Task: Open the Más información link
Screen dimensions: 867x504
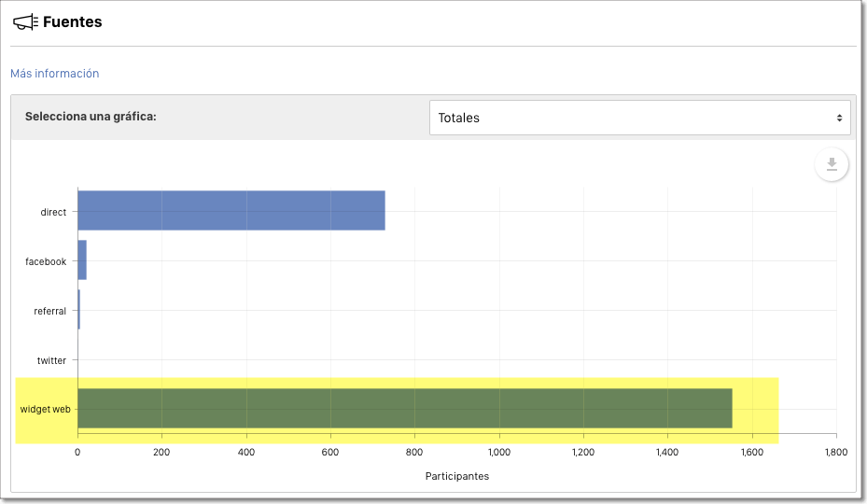Action: (x=54, y=74)
